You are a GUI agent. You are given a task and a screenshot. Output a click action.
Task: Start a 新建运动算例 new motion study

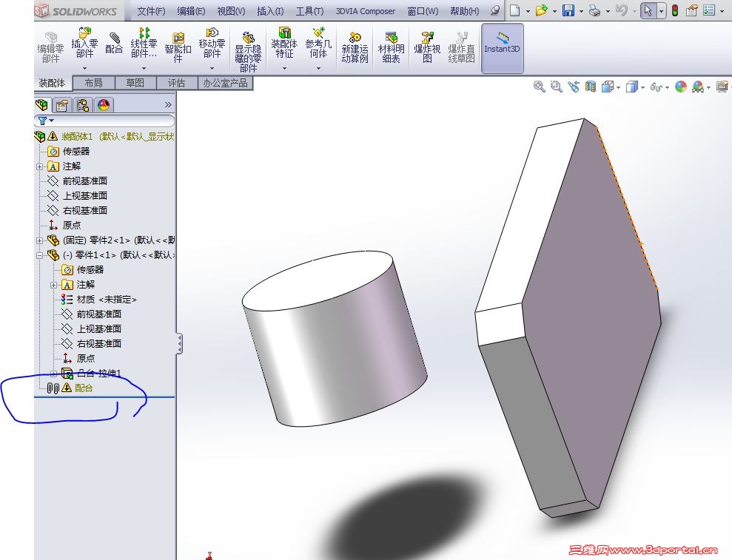point(355,48)
